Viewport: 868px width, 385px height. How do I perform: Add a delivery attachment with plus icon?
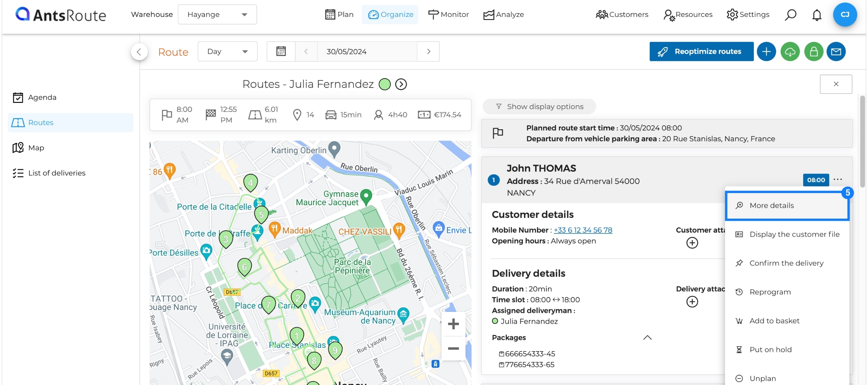[x=692, y=301]
